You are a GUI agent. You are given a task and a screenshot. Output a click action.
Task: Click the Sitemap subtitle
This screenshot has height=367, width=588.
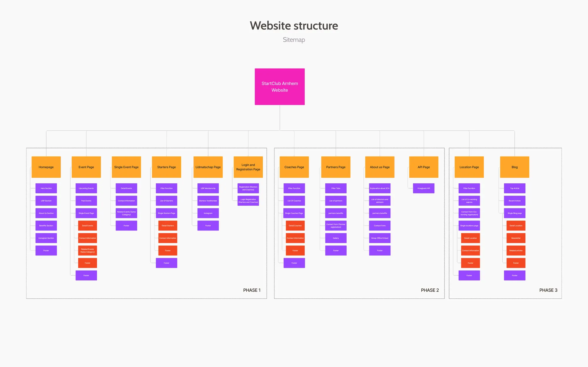coord(294,40)
